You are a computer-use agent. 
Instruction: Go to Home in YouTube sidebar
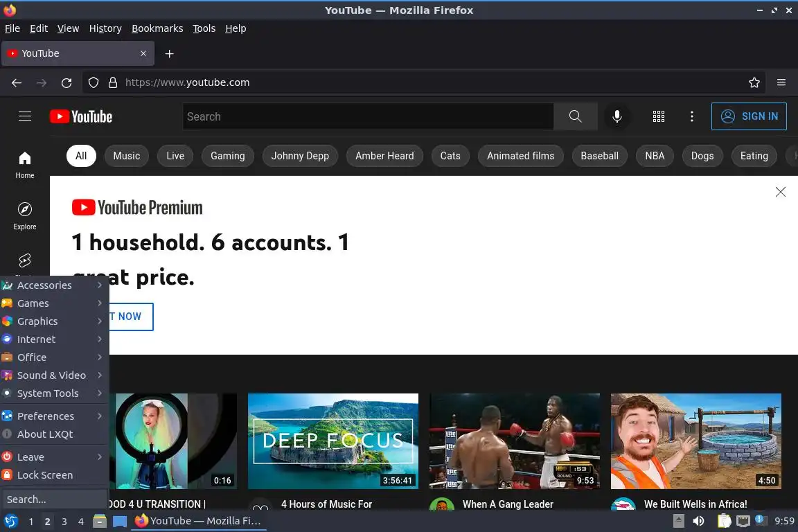click(24, 165)
